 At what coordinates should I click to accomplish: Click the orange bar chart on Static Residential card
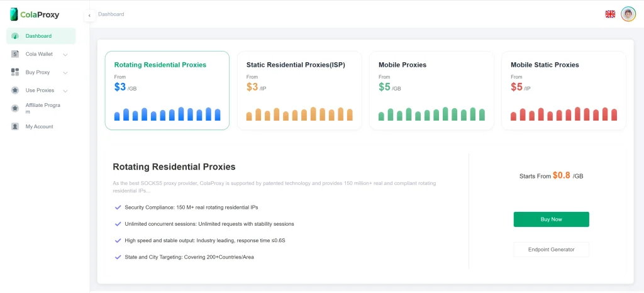coord(299,114)
